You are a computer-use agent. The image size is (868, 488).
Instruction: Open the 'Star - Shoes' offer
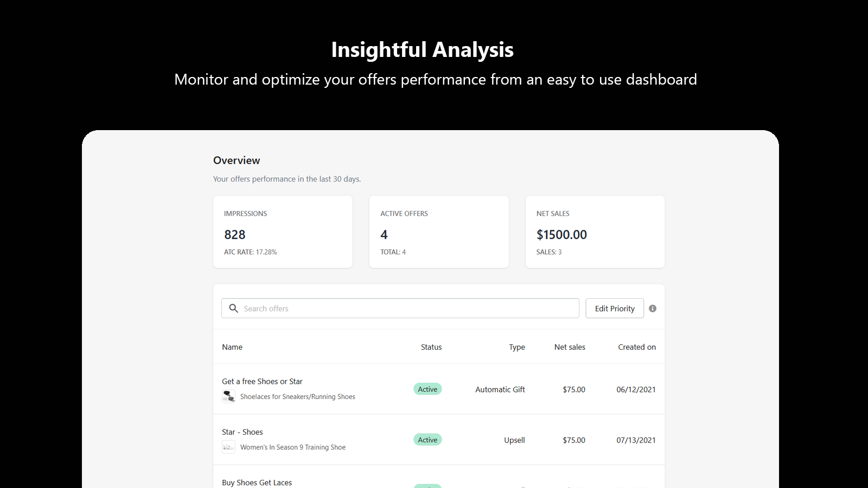point(242,432)
